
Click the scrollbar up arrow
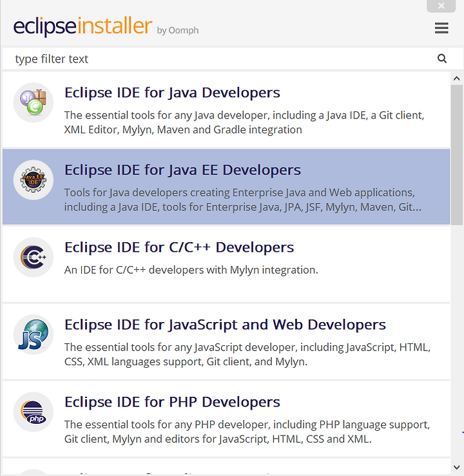coord(456,79)
